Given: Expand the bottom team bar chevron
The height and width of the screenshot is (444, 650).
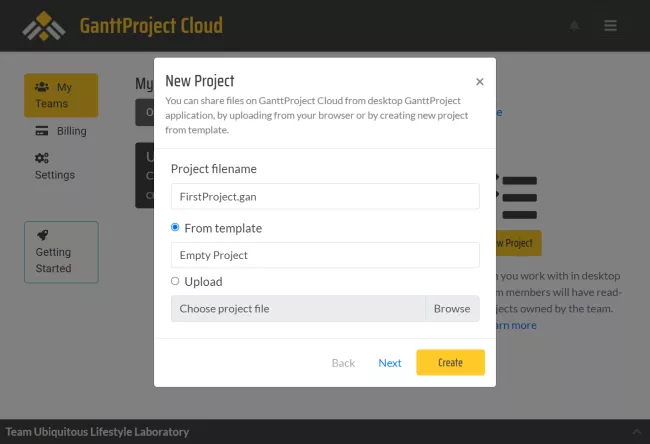Looking at the screenshot, I should point(636,432).
